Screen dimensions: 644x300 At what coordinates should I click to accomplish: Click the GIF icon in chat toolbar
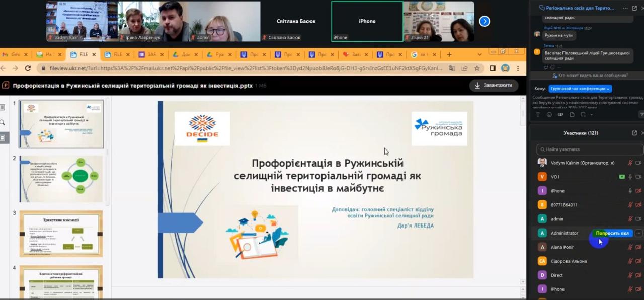pyautogui.click(x=560, y=115)
